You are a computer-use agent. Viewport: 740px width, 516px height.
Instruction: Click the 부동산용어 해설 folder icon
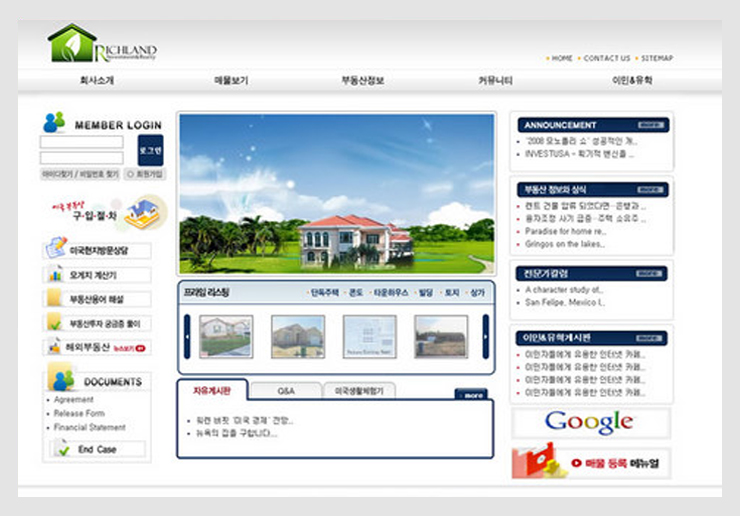55,298
